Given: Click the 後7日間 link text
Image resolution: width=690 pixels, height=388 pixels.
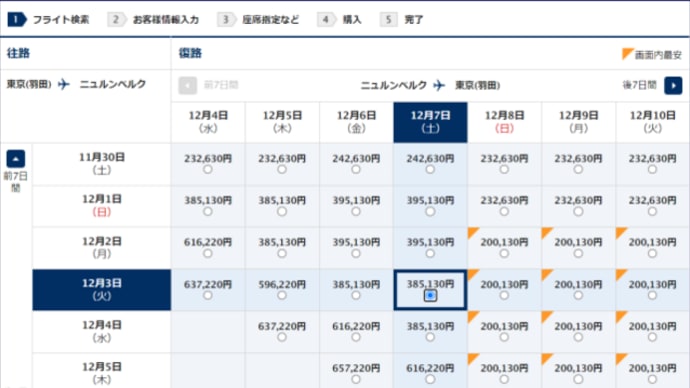Looking at the screenshot, I should pos(639,85).
